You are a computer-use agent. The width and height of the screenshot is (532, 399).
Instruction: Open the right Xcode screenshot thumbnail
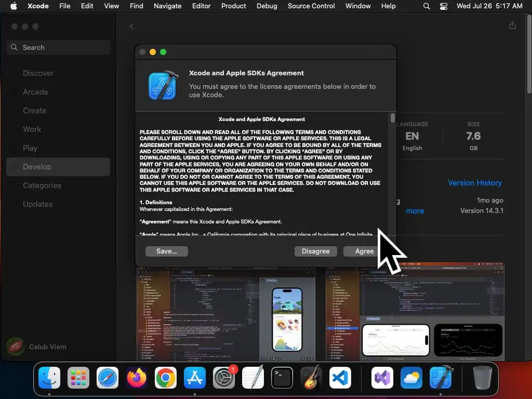(x=415, y=312)
